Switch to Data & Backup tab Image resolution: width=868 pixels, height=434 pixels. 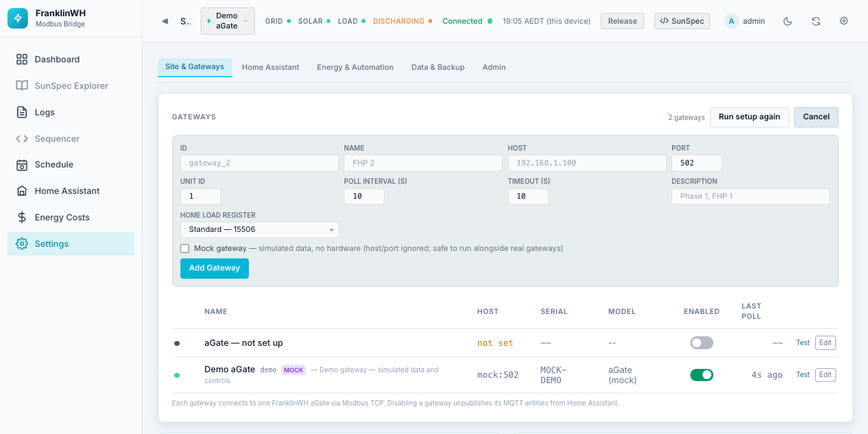click(438, 67)
